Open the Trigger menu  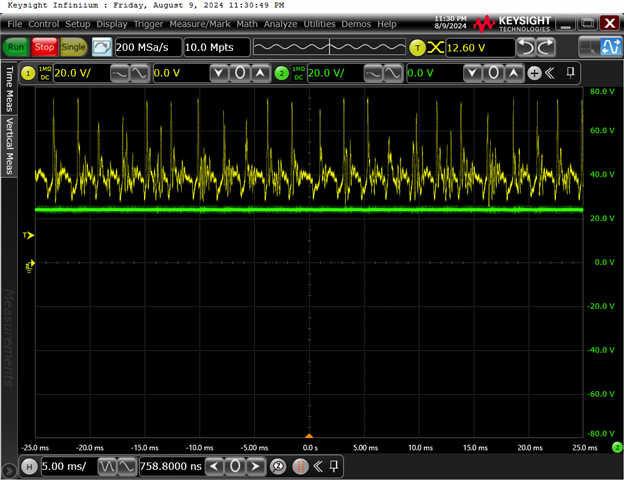148,24
